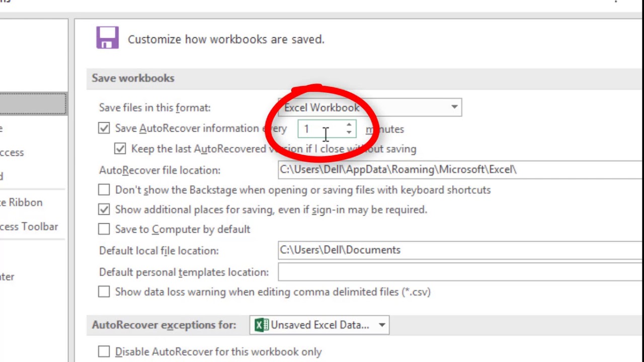Click inside the AutoRecover minutes field
Image resolution: width=644 pixels, height=362 pixels.
coord(321,129)
